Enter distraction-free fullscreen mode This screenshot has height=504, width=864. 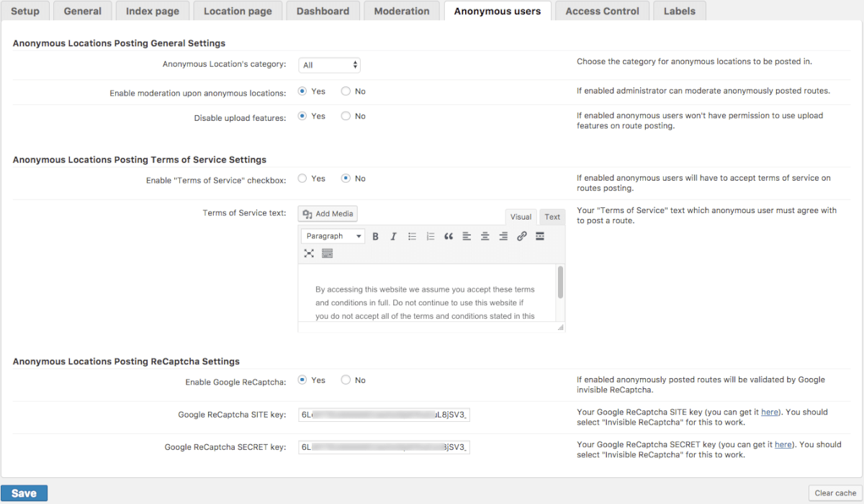309,253
